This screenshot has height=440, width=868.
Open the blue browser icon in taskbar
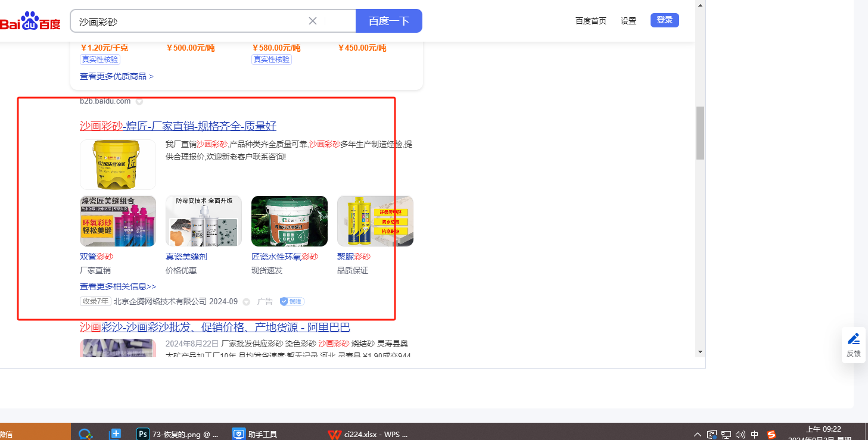(x=86, y=434)
